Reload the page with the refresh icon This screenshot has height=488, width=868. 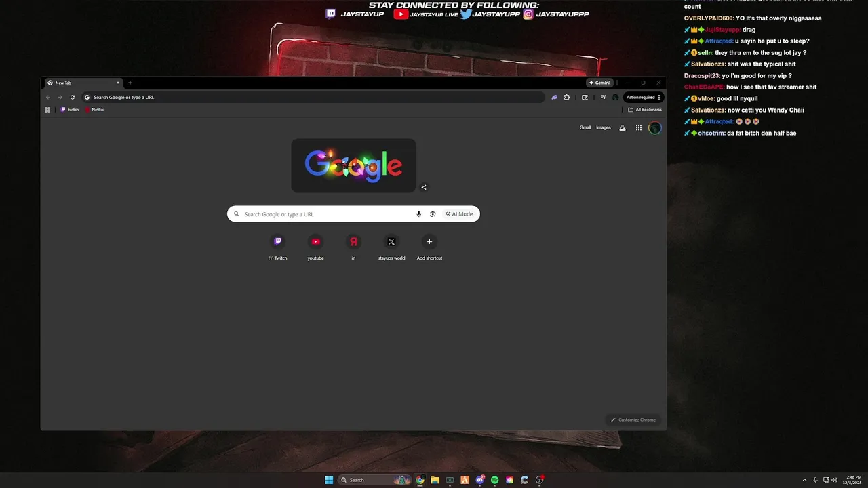[x=73, y=97]
